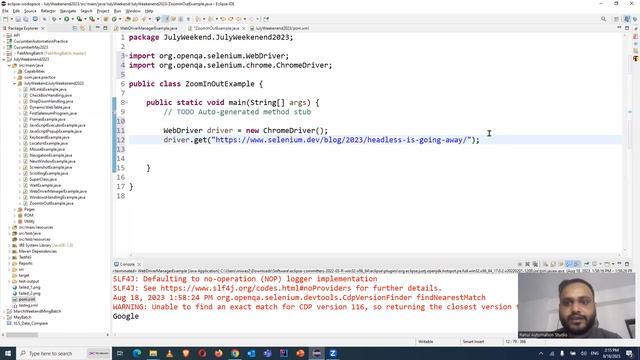Click the New file toolbar icon
640x360 pixels.
click(6, 19)
